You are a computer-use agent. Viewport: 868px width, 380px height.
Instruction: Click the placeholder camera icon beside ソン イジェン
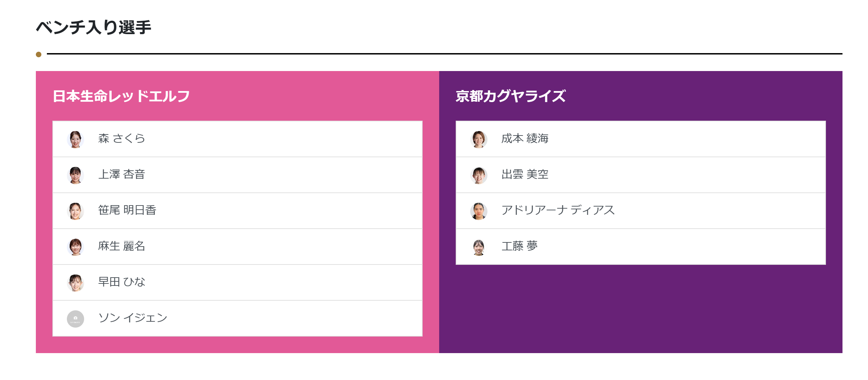(x=75, y=319)
